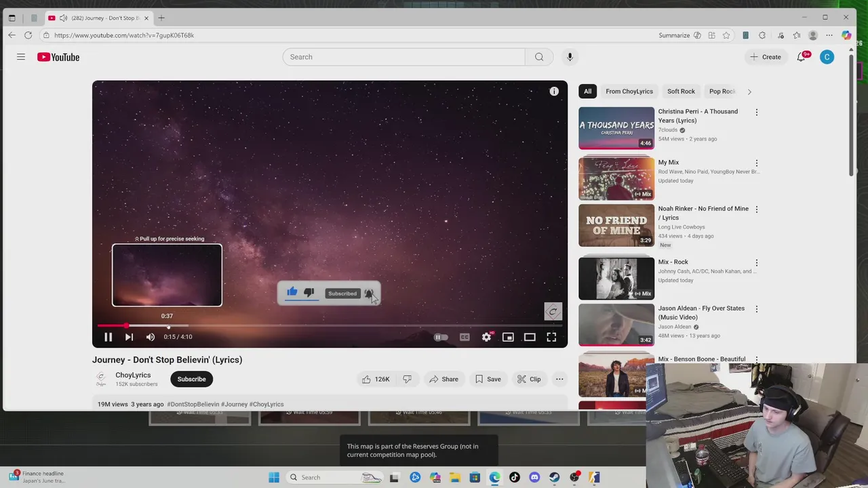Click the browser back arrow

tap(12, 35)
